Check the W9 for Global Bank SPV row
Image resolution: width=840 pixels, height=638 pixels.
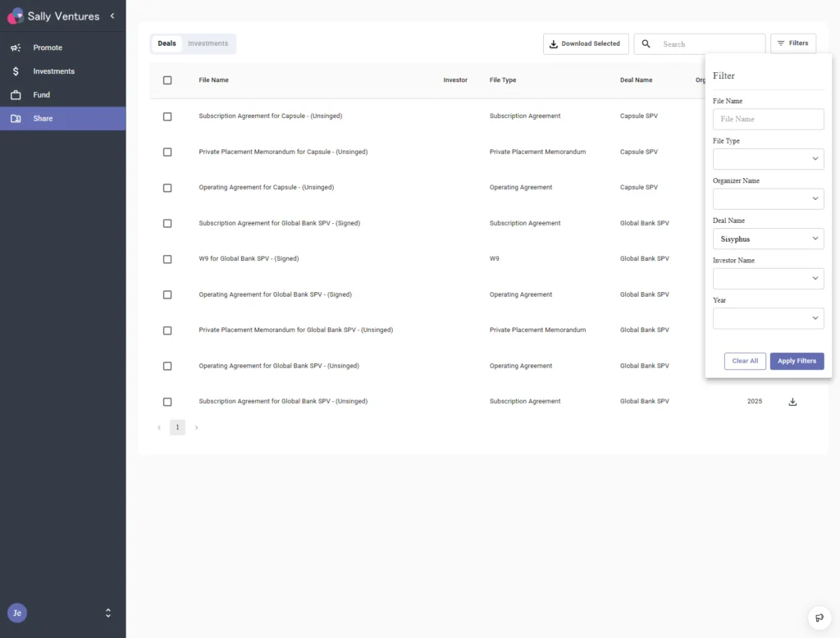(x=167, y=259)
